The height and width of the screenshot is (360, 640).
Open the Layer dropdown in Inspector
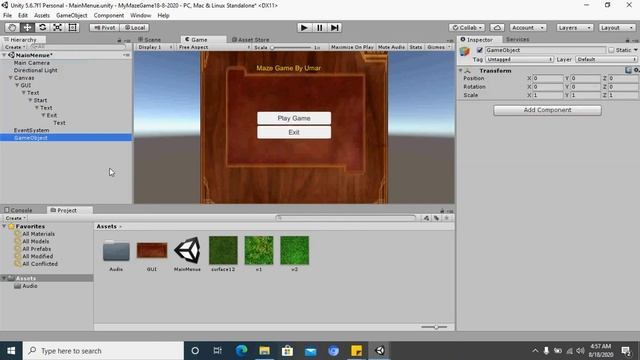click(607, 60)
